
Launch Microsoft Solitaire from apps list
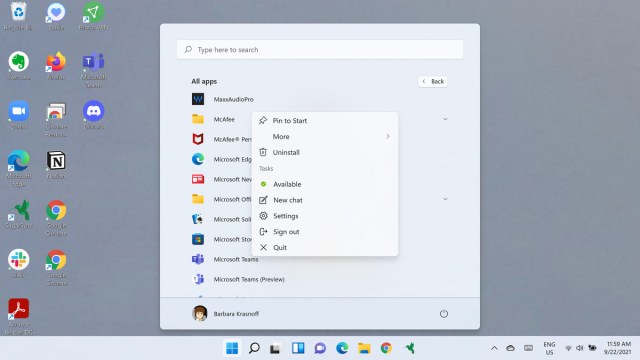tap(221, 219)
